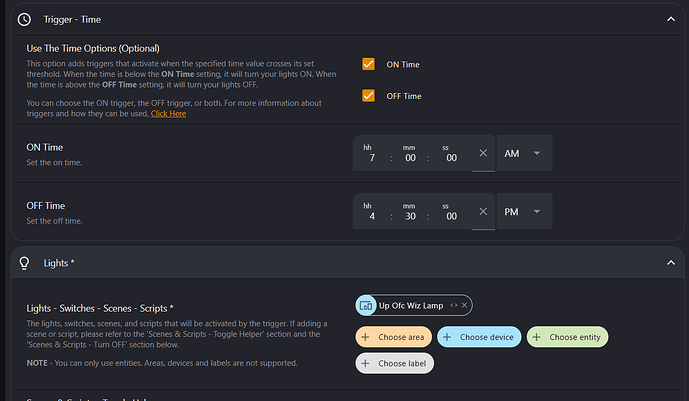Click the clock icon beside Trigger - Time
This screenshot has width=689, height=401.
click(x=24, y=19)
